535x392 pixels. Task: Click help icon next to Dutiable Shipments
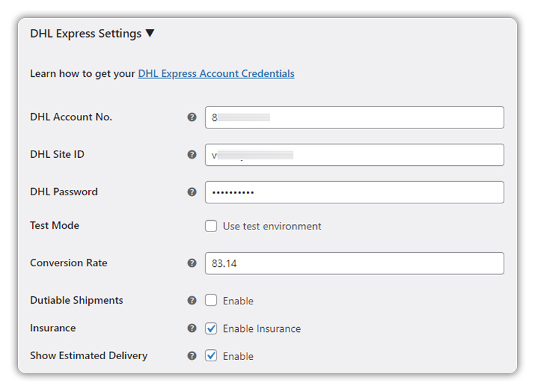[x=192, y=300]
